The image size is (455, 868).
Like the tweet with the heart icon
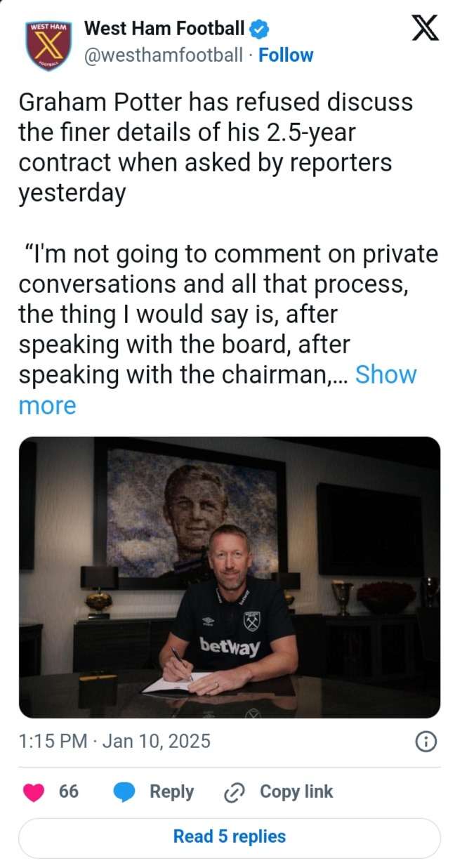pyautogui.click(x=34, y=792)
